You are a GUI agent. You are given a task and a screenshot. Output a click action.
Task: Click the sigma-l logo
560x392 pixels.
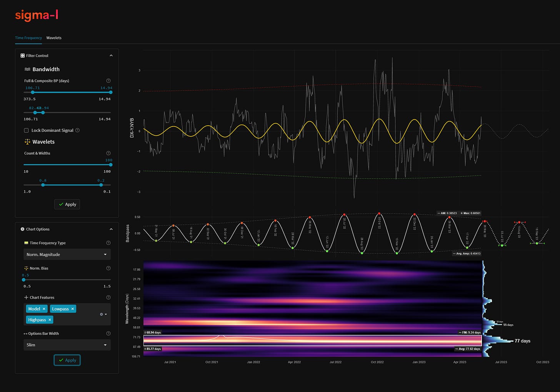click(37, 15)
